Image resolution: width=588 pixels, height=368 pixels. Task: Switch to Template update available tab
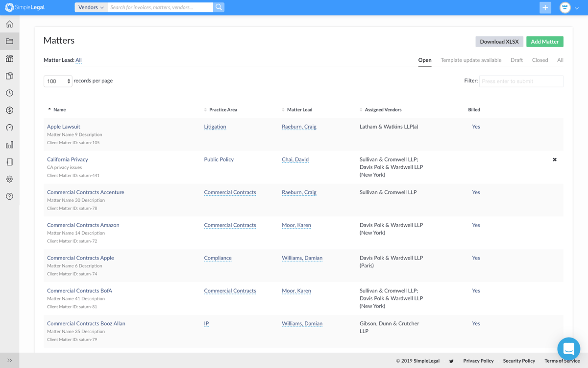pos(471,60)
